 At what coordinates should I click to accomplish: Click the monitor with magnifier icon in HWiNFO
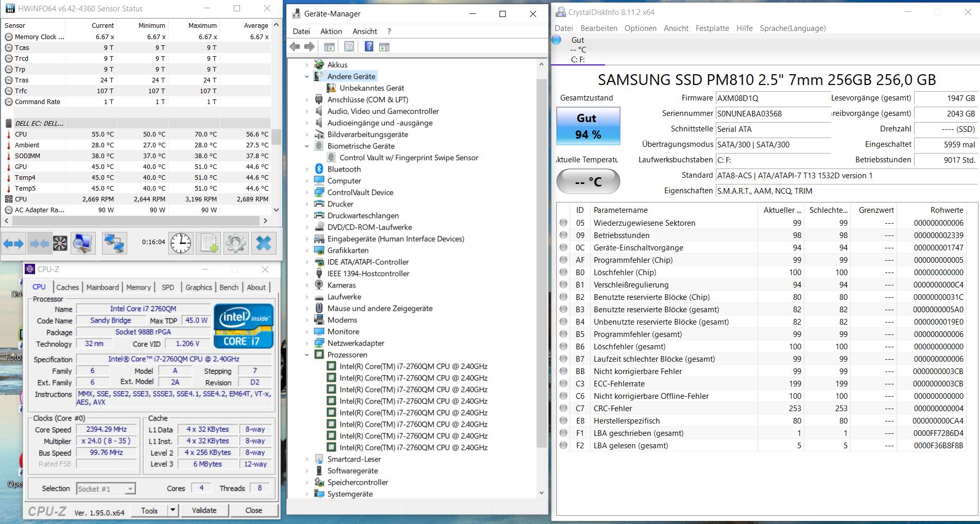coord(82,243)
